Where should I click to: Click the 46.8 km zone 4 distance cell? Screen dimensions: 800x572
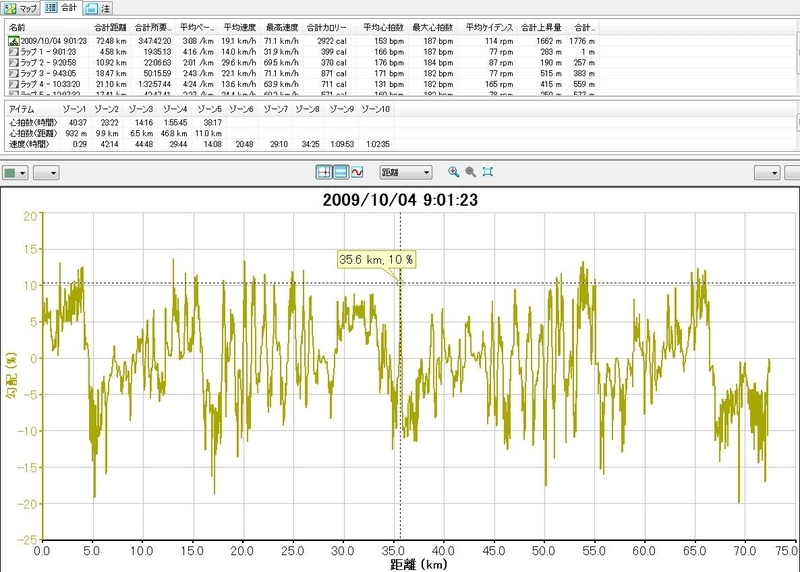pyautogui.click(x=173, y=133)
